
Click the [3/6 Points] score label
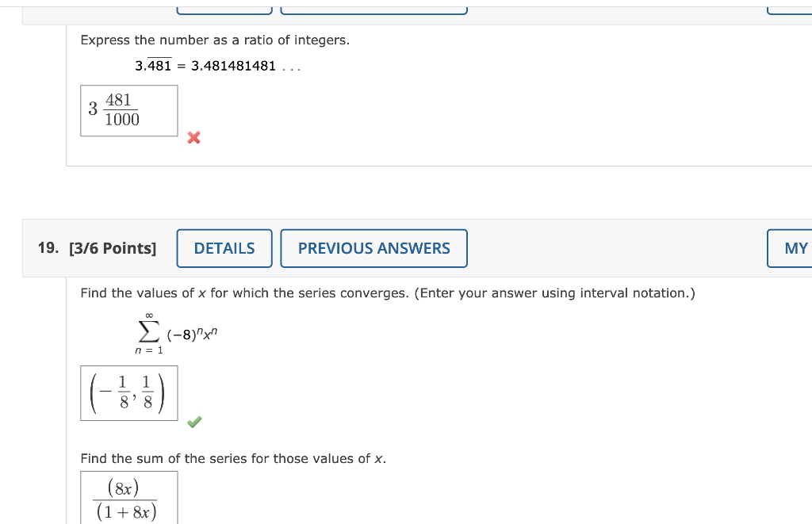(x=113, y=247)
